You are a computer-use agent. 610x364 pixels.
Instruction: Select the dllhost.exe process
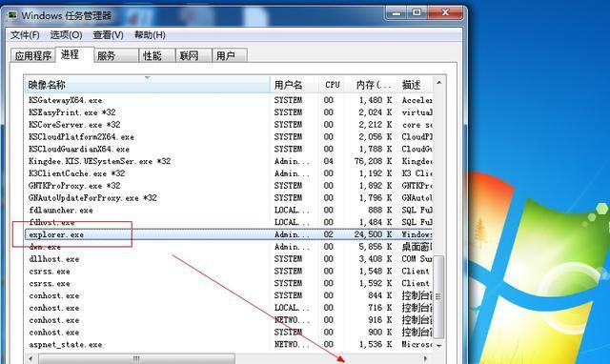click(228, 259)
